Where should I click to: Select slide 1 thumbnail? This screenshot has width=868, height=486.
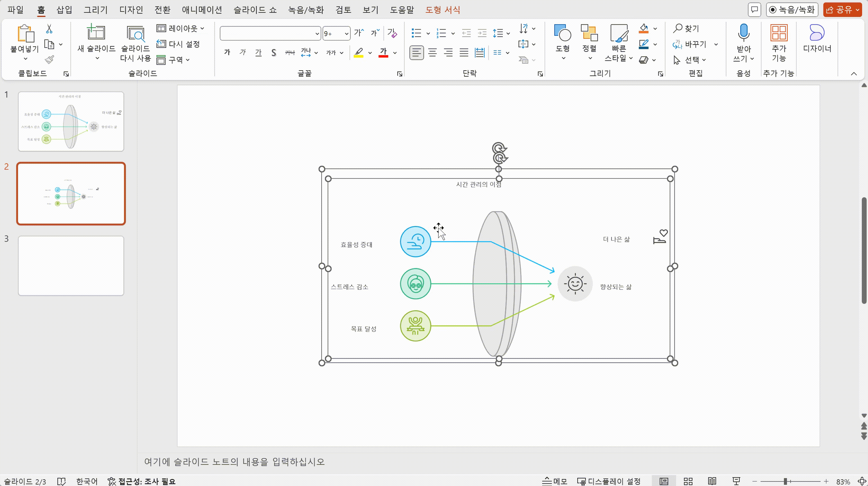71,121
